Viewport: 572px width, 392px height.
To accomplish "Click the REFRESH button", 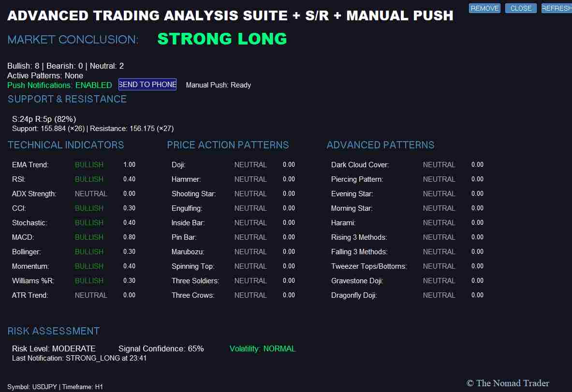I will coord(558,8).
